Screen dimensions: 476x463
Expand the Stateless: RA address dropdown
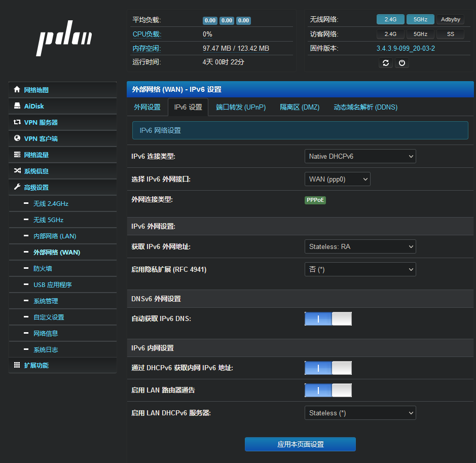[x=360, y=246]
